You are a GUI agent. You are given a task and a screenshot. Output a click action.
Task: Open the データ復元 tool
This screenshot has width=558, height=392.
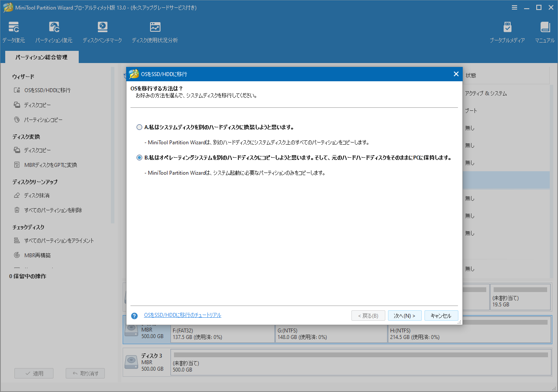pos(13,33)
